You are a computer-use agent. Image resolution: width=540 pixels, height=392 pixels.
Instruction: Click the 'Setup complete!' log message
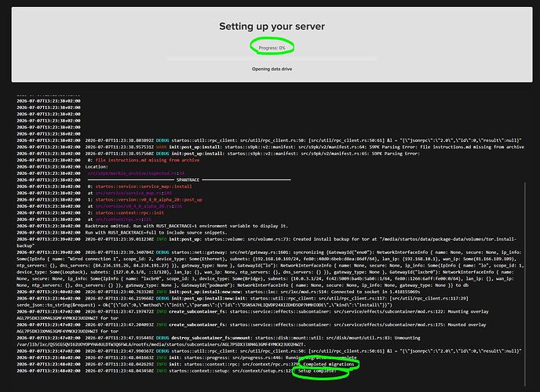point(317,371)
